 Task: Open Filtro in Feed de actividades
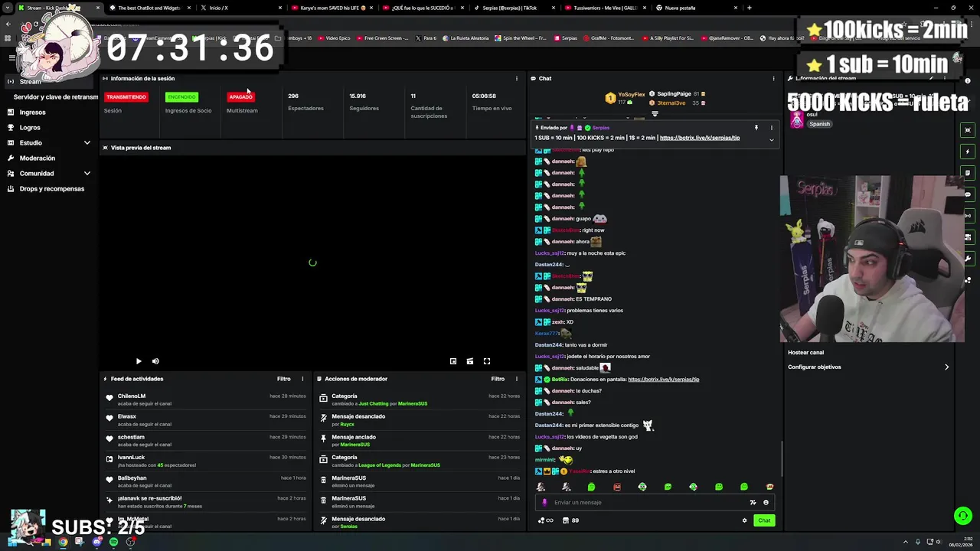tap(284, 379)
